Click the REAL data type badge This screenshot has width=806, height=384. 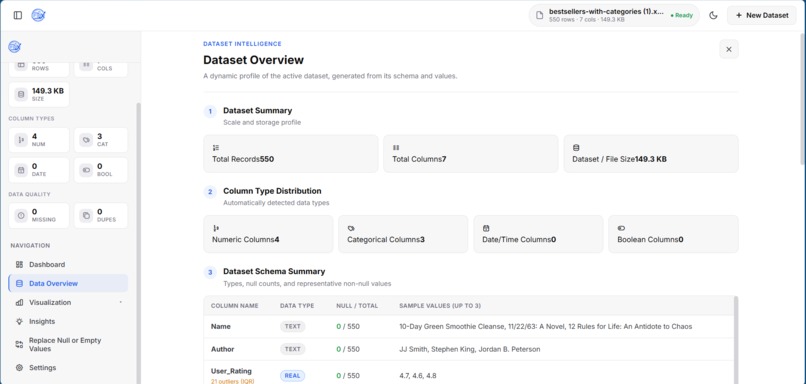[x=292, y=376]
